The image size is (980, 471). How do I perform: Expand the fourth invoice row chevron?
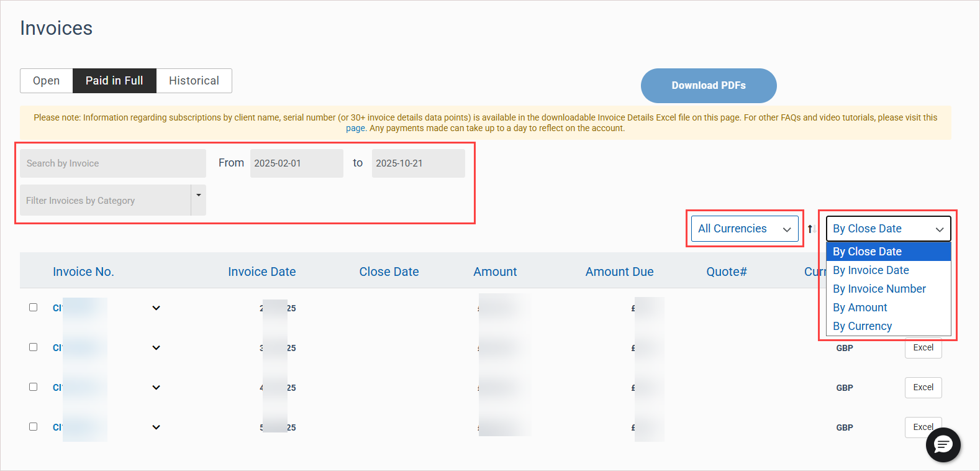point(156,428)
